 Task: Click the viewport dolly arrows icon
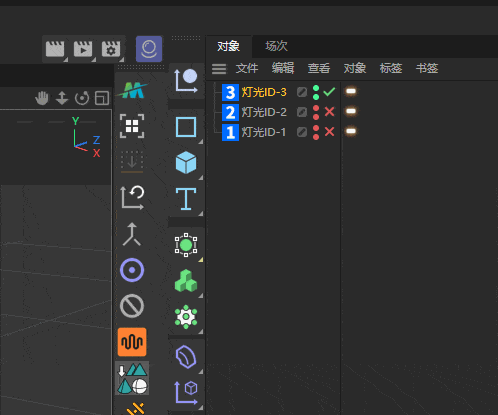point(62,98)
